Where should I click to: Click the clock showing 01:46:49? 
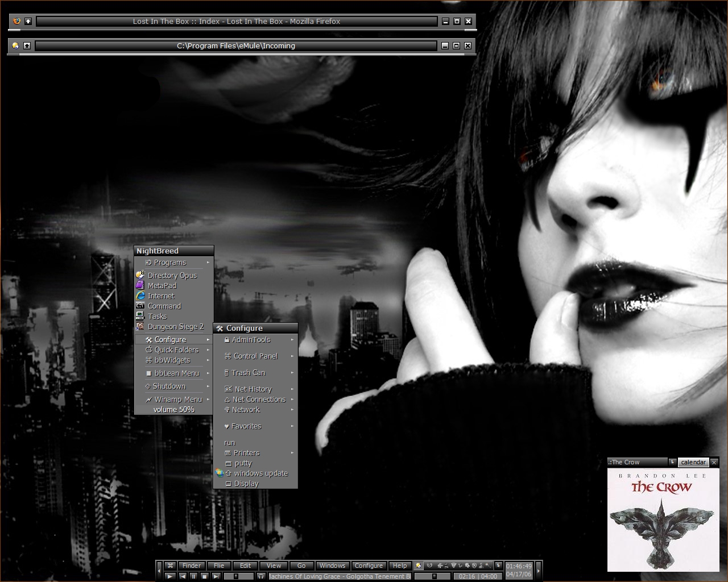(519, 566)
